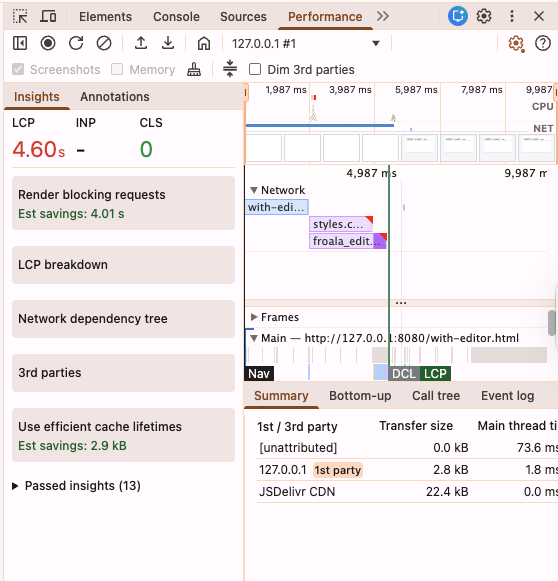This screenshot has height=581, width=558.
Task: Enable Dim 3rd parties checkbox
Action: [255, 69]
